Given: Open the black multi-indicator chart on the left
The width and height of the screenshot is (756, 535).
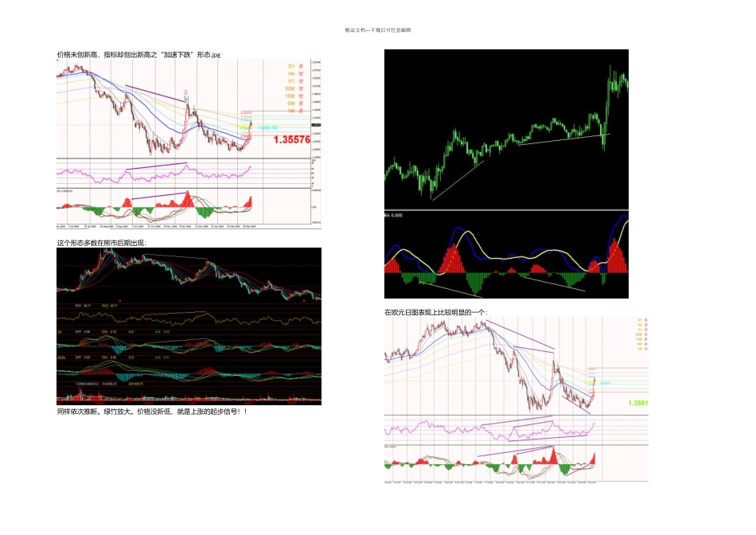Looking at the screenshot, I should (189, 326).
